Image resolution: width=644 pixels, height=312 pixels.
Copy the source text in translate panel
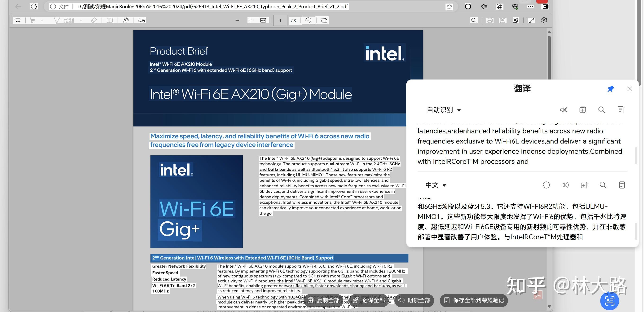pos(582,110)
